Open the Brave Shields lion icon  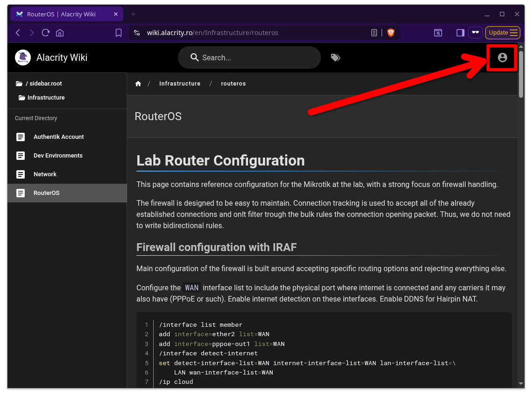(391, 33)
